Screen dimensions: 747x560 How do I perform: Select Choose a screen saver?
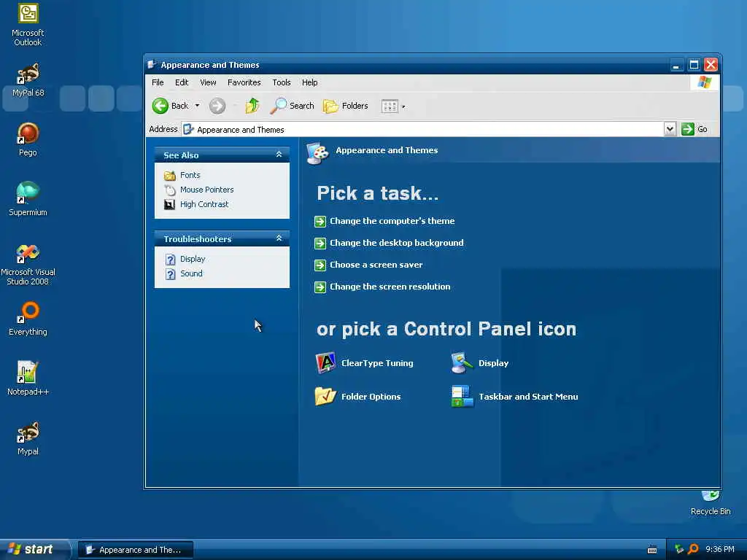(x=376, y=265)
